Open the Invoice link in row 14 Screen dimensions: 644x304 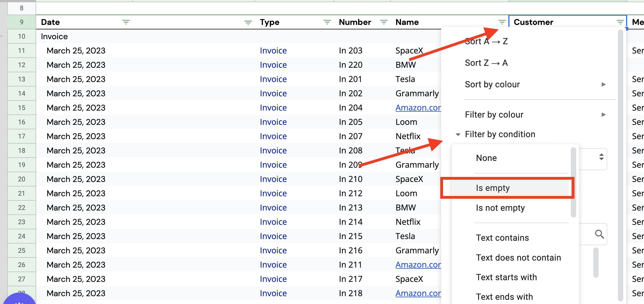273,93
